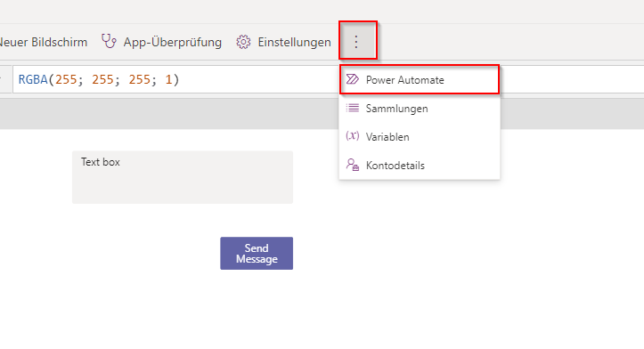Click the Variablen (x) icon
This screenshot has height=349, width=644.
[x=353, y=136]
